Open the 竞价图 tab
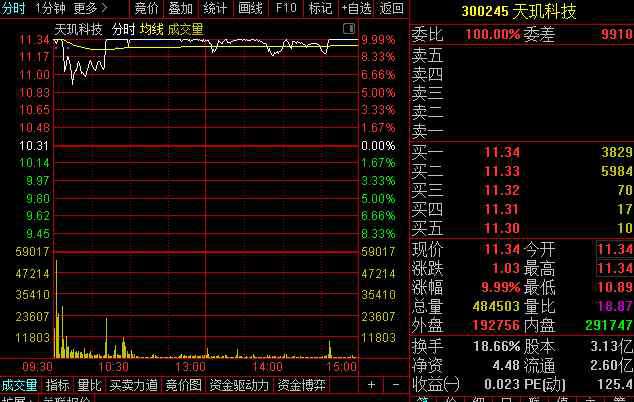The height and width of the screenshot is (402, 634). pyautogui.click(x=184, y=385)
